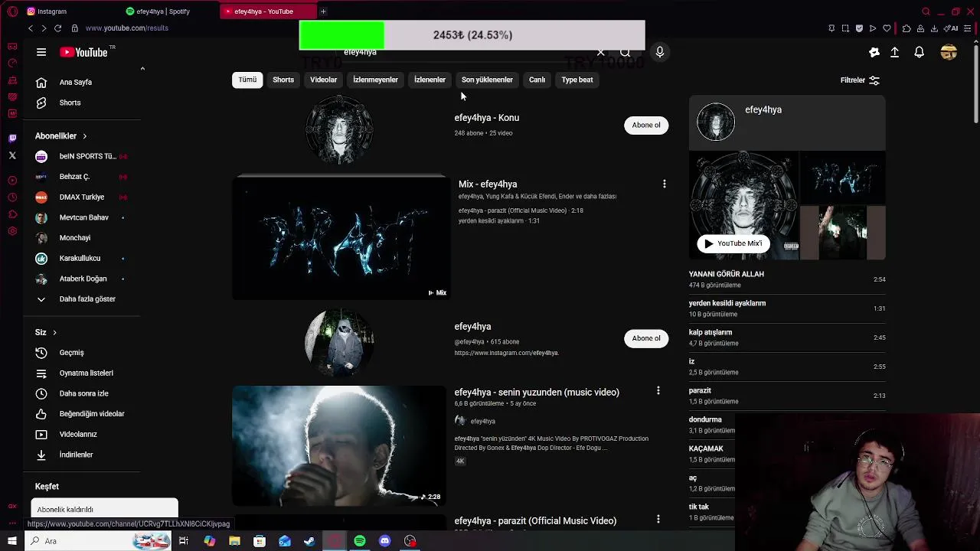Open the Instagram link under efey4hya channel
The height and width of the screenshot is (551, 980).
[507, 353]
